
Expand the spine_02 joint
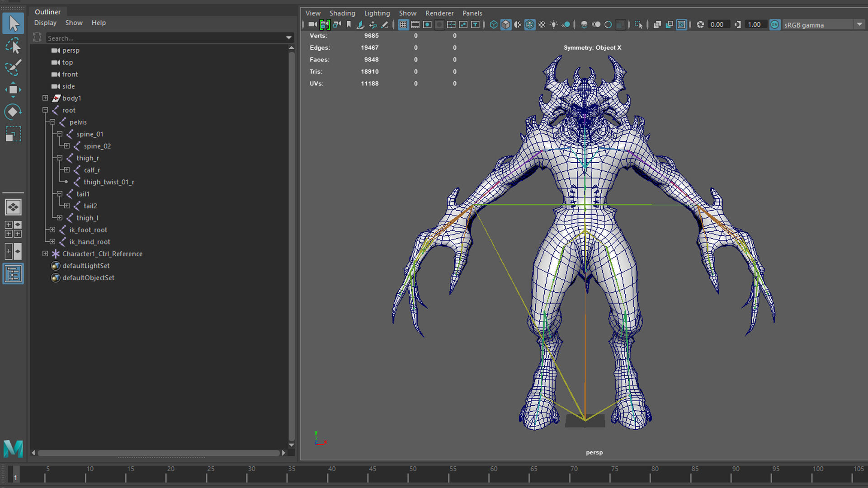67,146
